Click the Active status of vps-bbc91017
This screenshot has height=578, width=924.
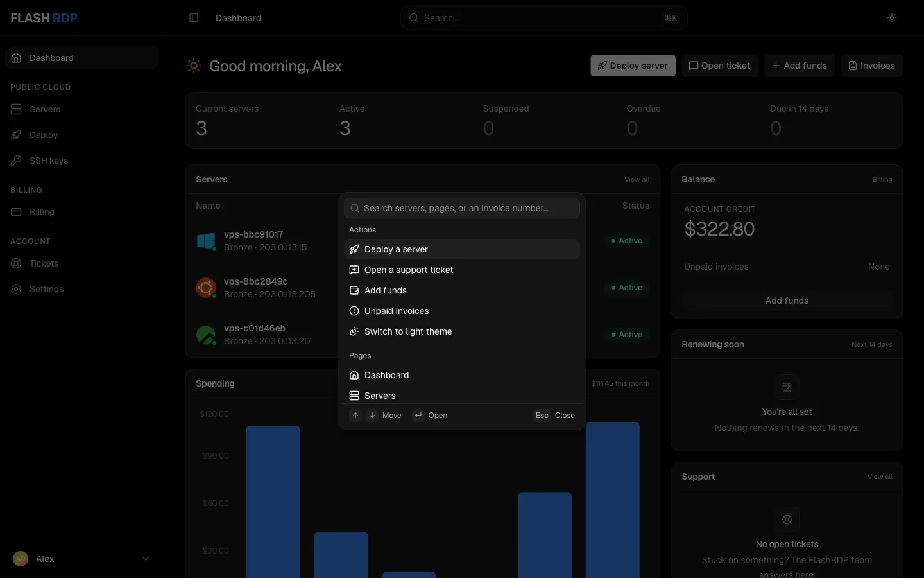pos(626,241)
